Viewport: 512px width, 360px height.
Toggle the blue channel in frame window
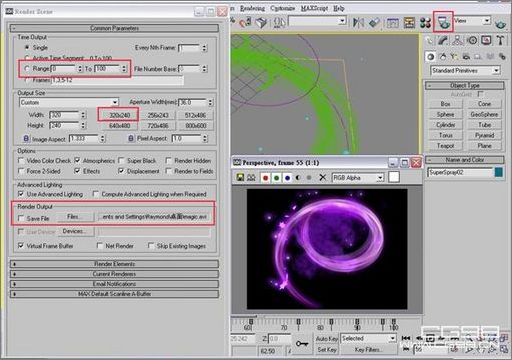point(287,178)
